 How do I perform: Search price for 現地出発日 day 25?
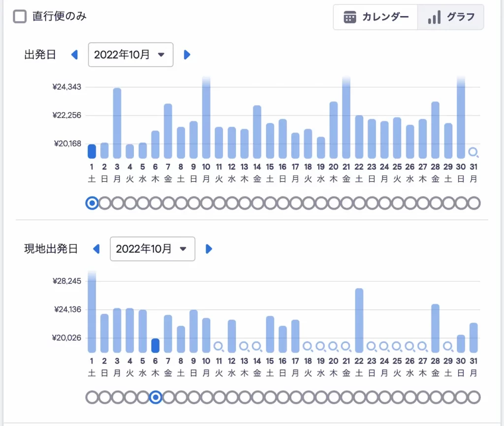click(397, 346)
